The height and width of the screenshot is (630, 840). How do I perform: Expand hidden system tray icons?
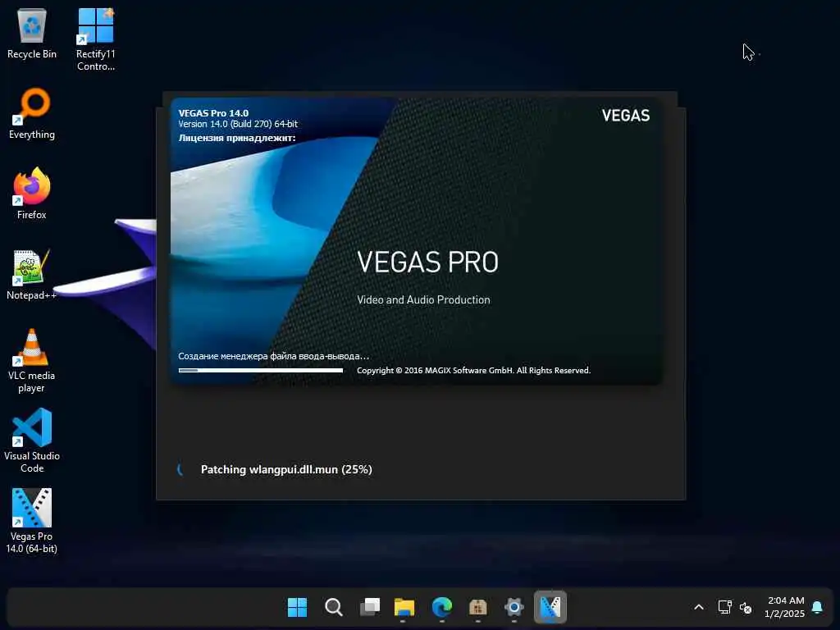click(699, 607)
